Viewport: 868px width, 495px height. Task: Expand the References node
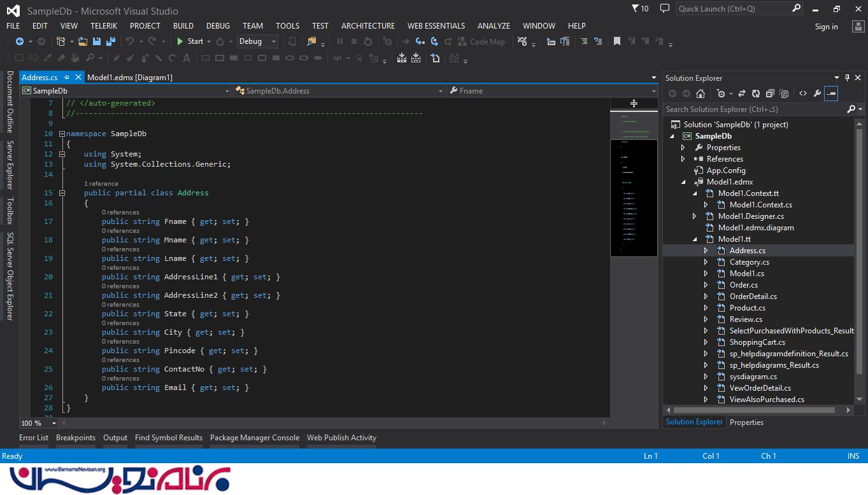(683, 159)
